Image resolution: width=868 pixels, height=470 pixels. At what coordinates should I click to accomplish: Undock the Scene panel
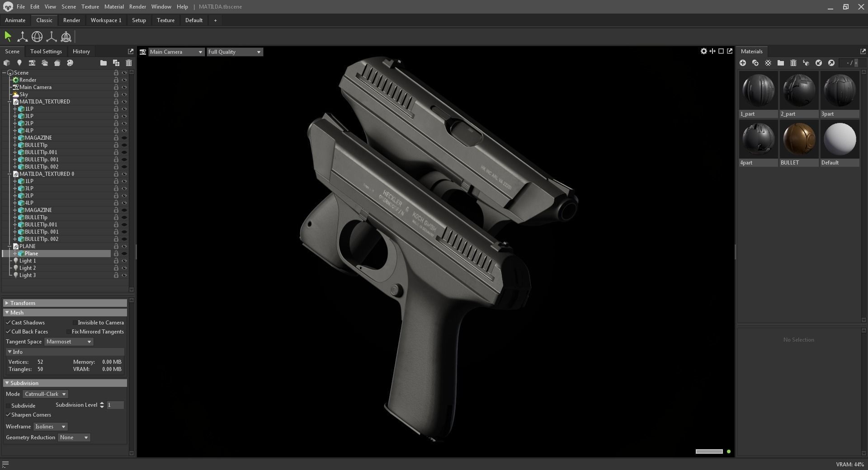[x=131, y=52]
